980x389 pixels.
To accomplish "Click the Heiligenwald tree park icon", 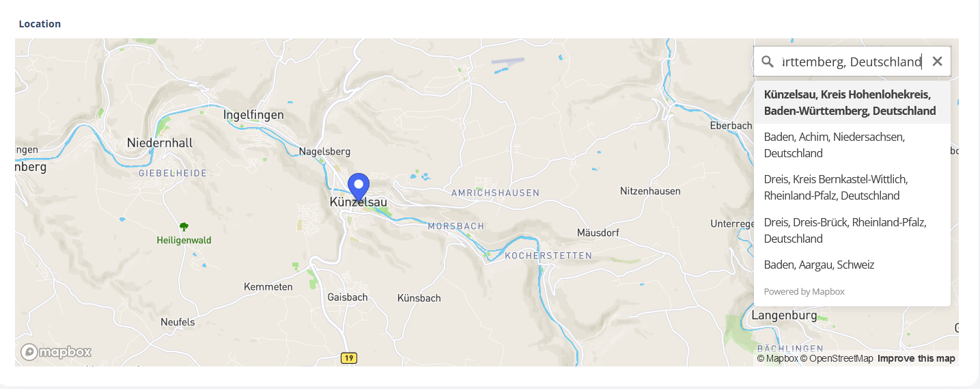I will tap(183, 226).
